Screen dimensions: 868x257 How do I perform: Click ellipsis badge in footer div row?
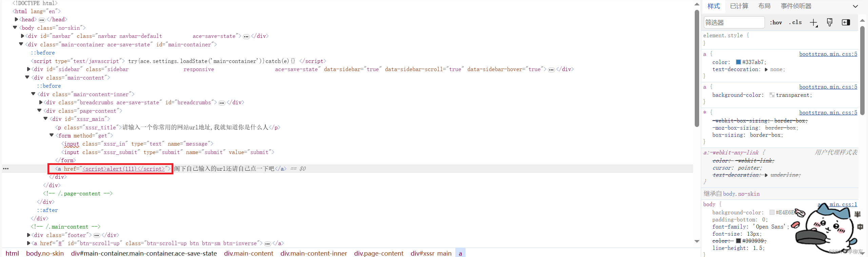(97, 235)
